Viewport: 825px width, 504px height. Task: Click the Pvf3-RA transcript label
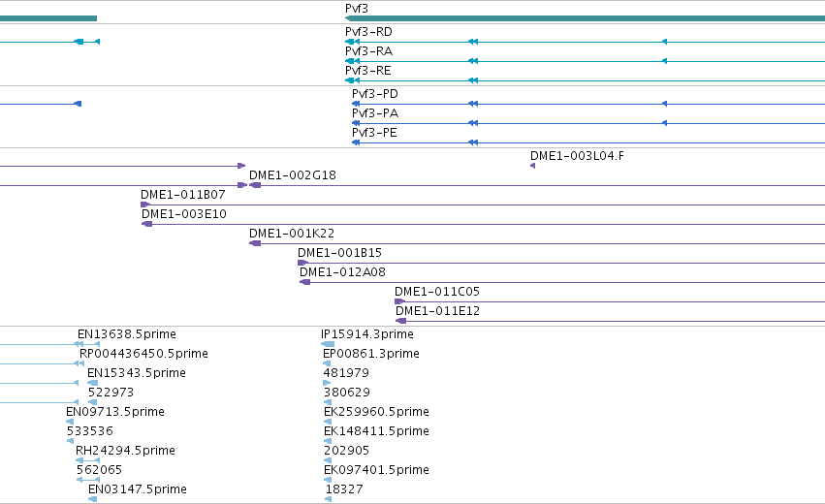tap(368, 51)
